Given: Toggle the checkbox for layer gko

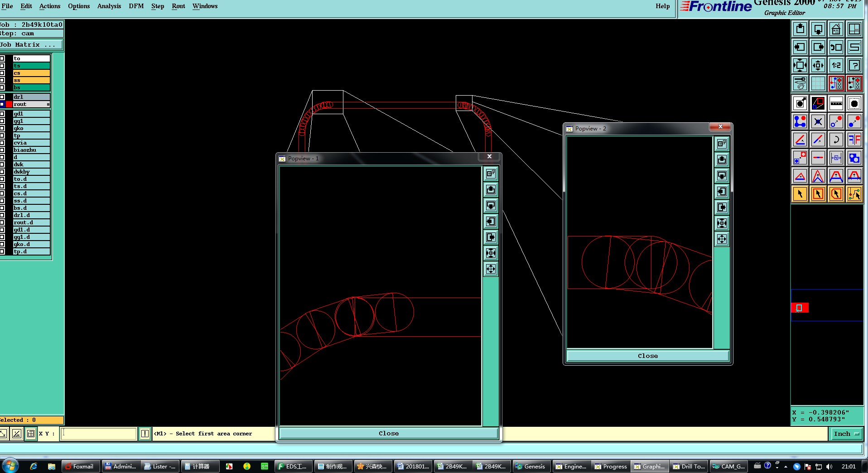Looking at the screenshot, I should pyautogui.click(x=2, y=128).
